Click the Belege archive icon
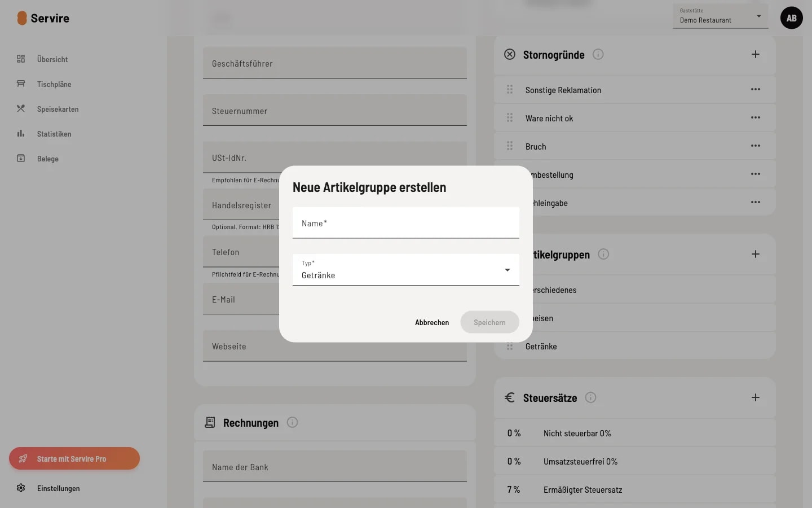 [21, 158]
